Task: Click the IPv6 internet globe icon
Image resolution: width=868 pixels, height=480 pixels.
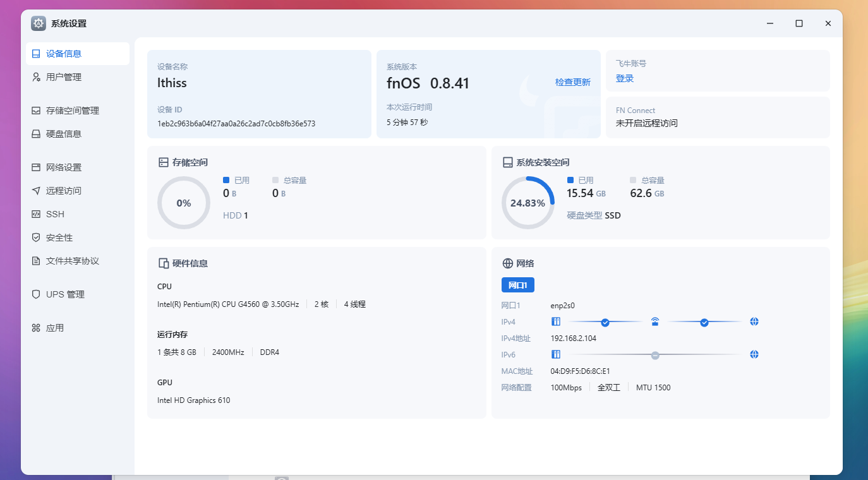Action: 754,355
